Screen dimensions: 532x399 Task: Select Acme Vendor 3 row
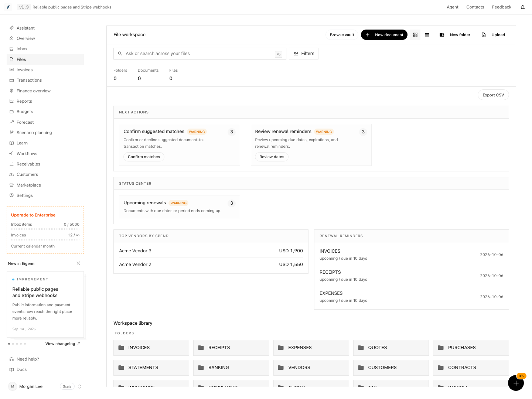click(x=211, y=251)
